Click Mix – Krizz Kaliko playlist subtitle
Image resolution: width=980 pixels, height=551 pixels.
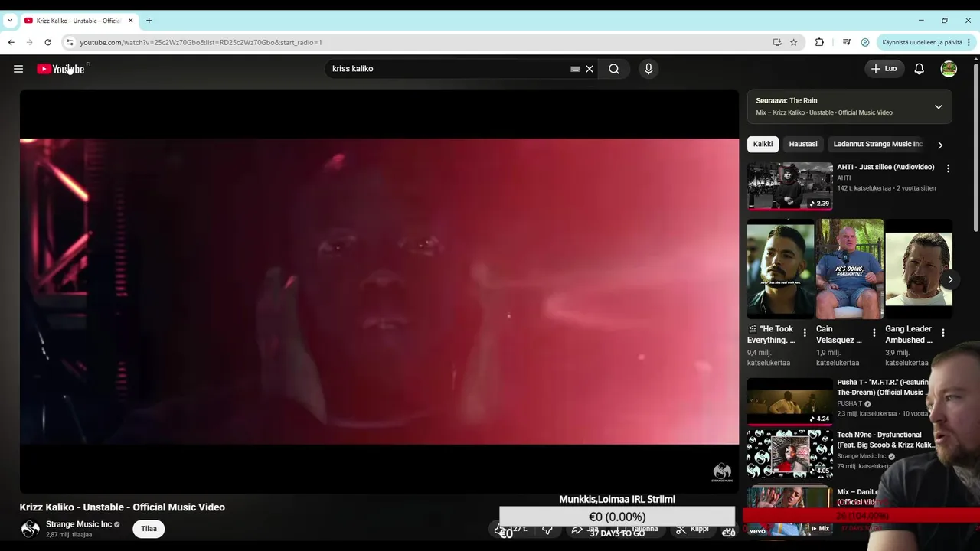tap(824, 112)
